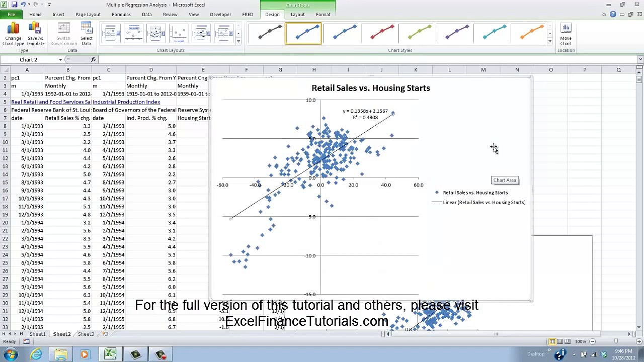
Task: Open the Undo history dropdown arrow
Action: point(29,5)
